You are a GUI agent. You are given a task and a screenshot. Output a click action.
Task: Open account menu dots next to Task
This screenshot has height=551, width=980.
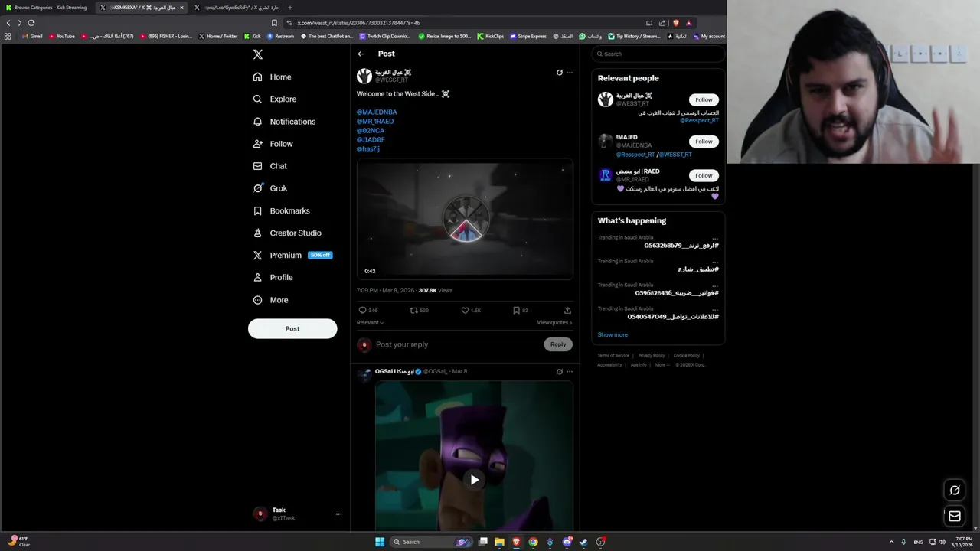coord(338,514)
